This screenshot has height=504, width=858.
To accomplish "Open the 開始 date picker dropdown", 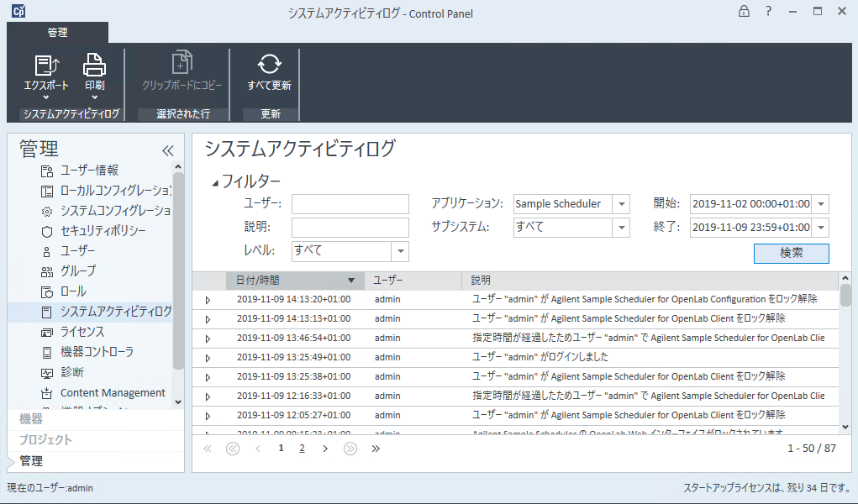I will (x=821, y=204).
